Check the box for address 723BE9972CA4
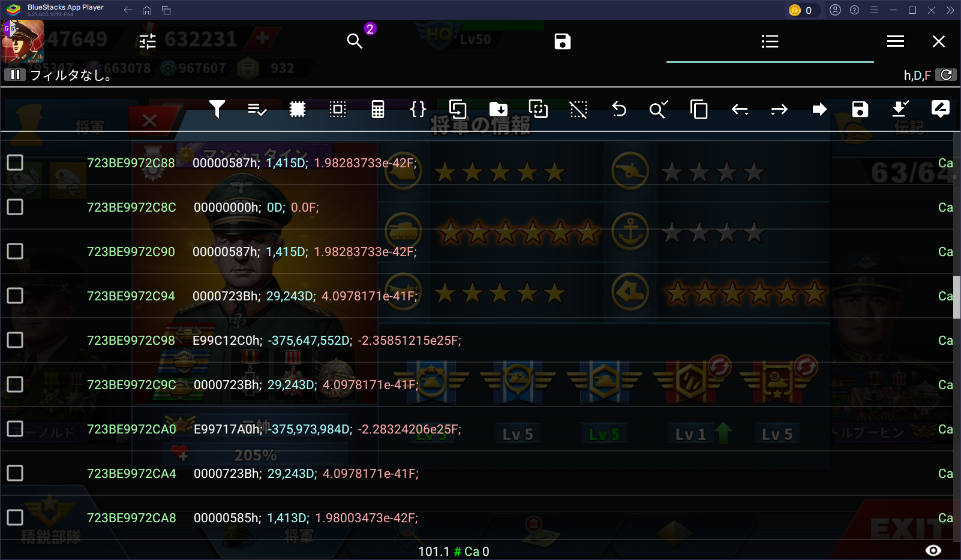Screen dimensions: 961x560 [x=15, y=473]
